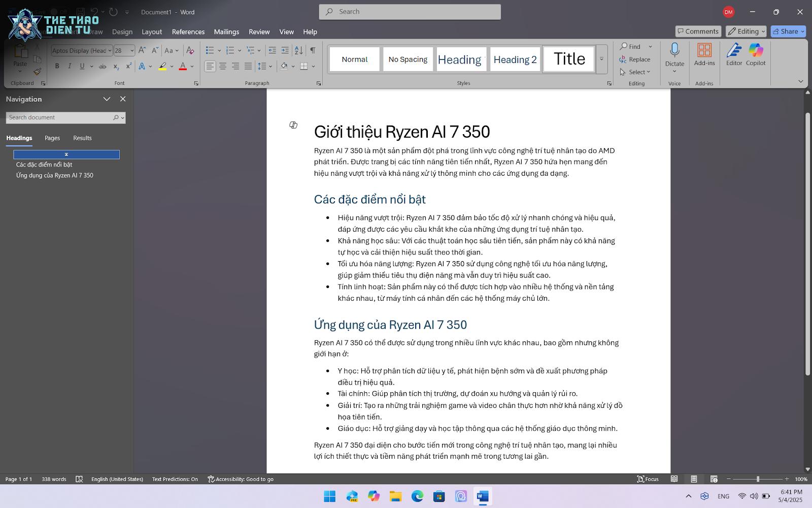Open the Layout tab
This screenshot has height=508, width=812.
(152, 31)
